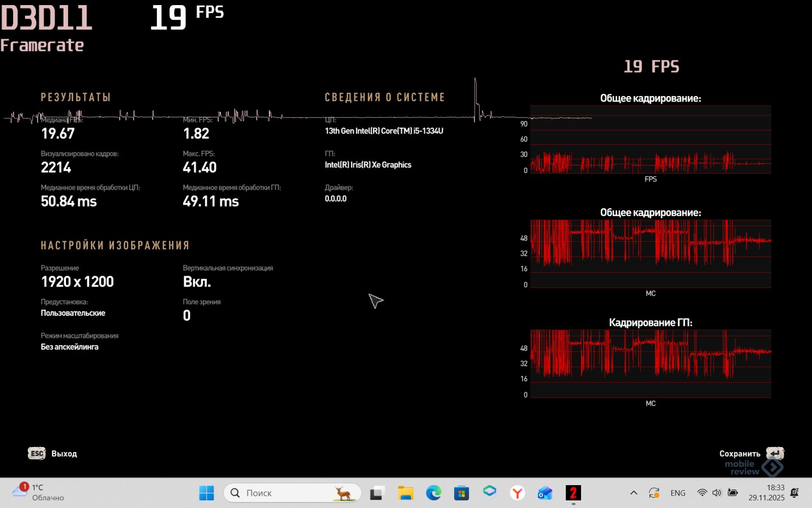This screenshot has height=508, width=812.
Task: Open the clock and date calendar flyout
Action: (x=766, y=493)
